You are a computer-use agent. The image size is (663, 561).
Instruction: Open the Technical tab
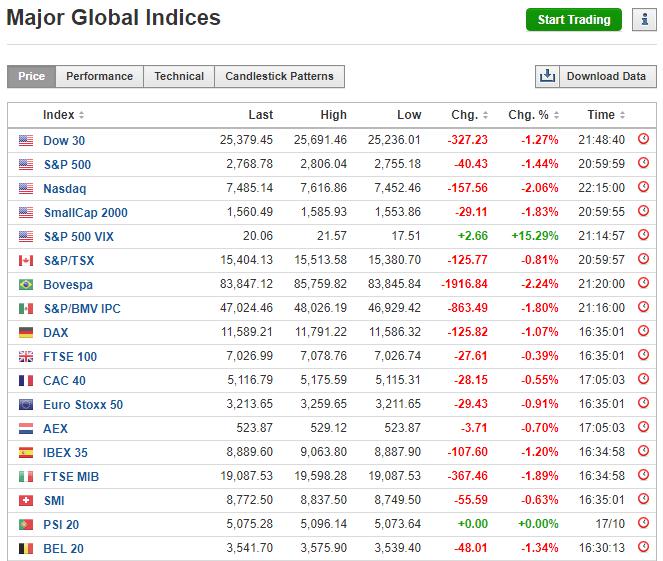[x=179, y=76]
